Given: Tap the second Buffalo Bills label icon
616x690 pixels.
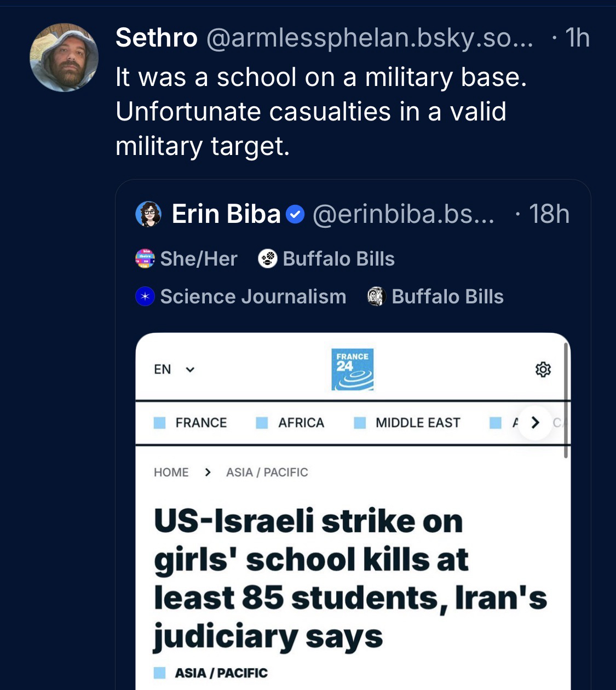Looking at the screenshot, I should tap(377, 296).
